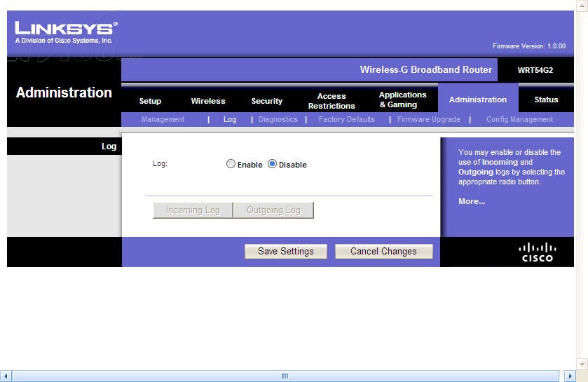Screen dimensions: 588x382
Task: Open the Management sub-tab
Action: [x=163, y=119]
